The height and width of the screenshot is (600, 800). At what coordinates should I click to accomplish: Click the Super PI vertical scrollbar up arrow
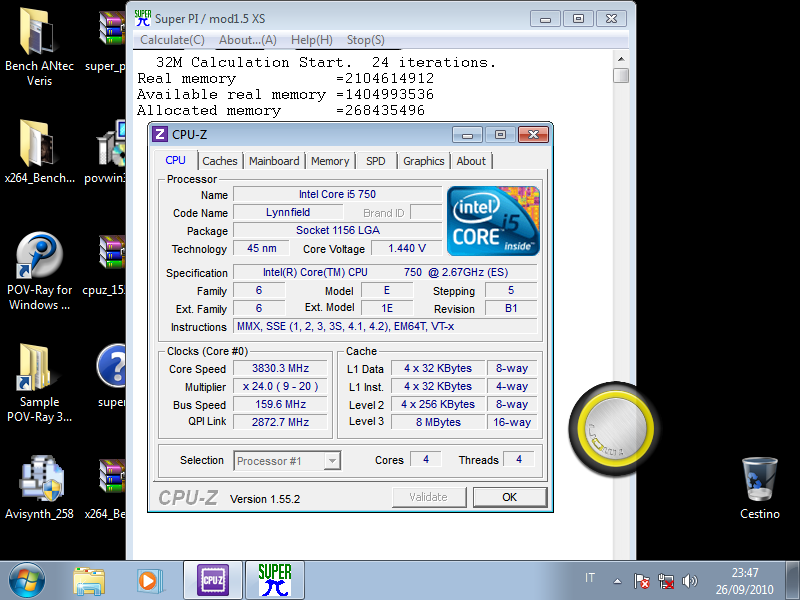(621, 59)
